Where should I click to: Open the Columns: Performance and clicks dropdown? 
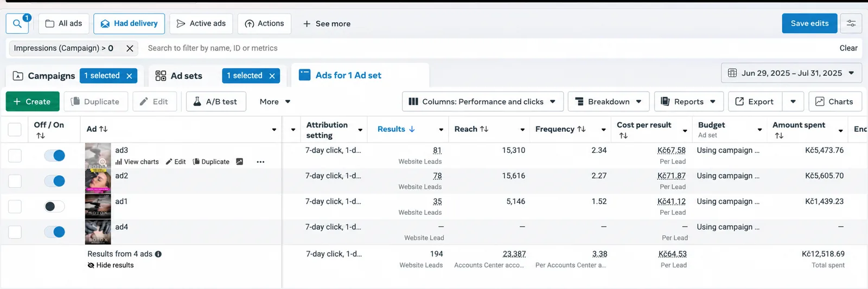point(483,101)
